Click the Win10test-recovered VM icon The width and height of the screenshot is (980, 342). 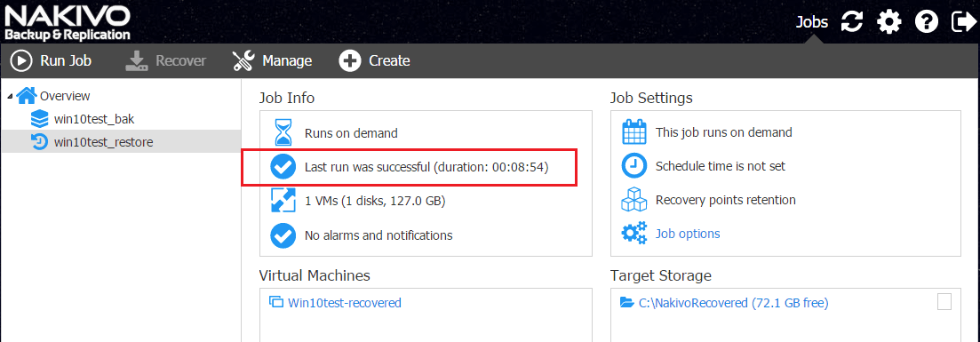pos(275,303)
